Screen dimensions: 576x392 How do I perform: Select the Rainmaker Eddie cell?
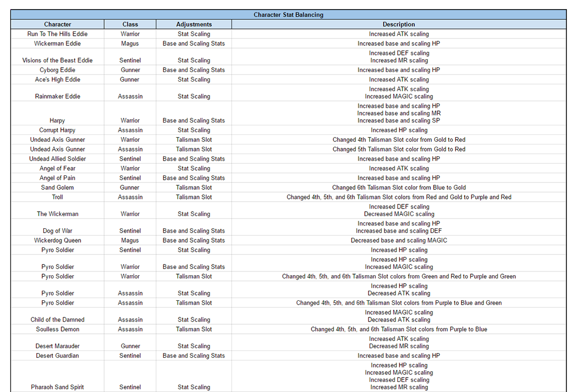tap(58, 97)
